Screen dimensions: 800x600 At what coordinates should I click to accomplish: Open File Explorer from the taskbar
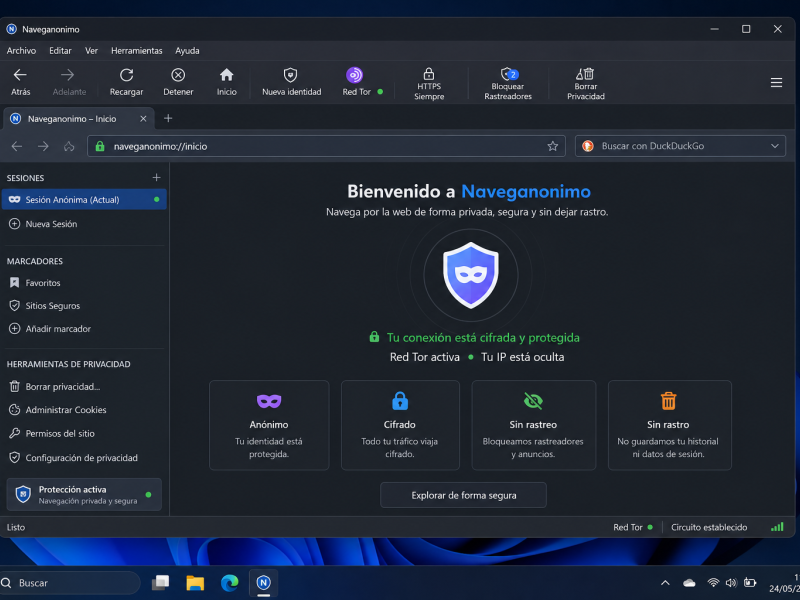coord(195,583)
